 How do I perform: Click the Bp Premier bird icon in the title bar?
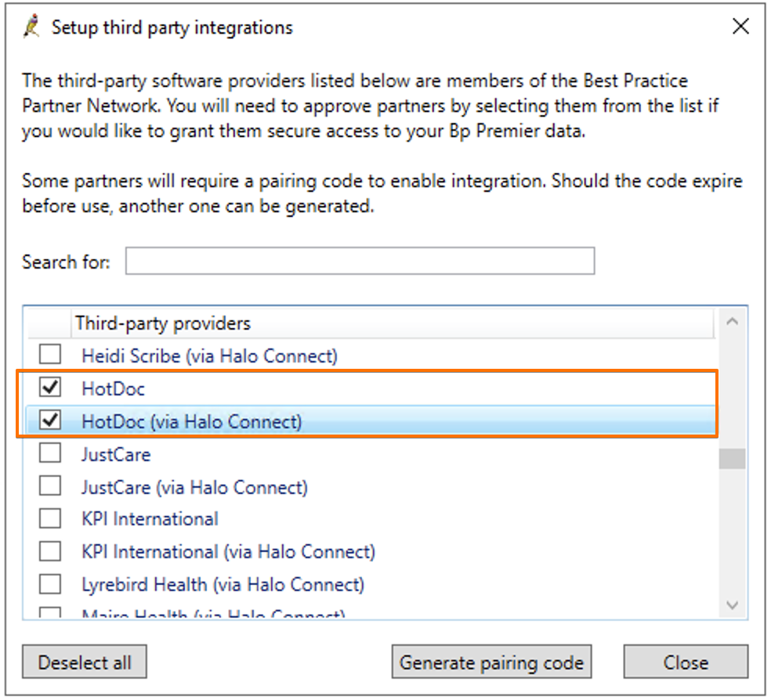(x=30, y=26)
